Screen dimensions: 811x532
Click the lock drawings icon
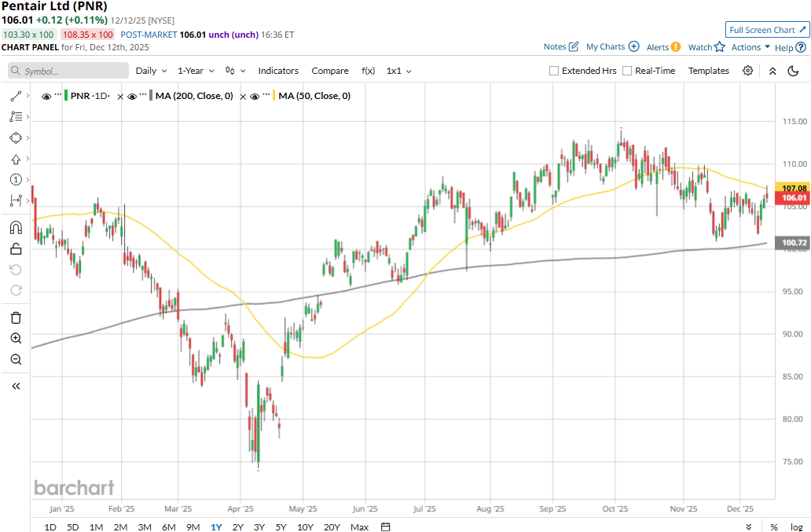16,249
